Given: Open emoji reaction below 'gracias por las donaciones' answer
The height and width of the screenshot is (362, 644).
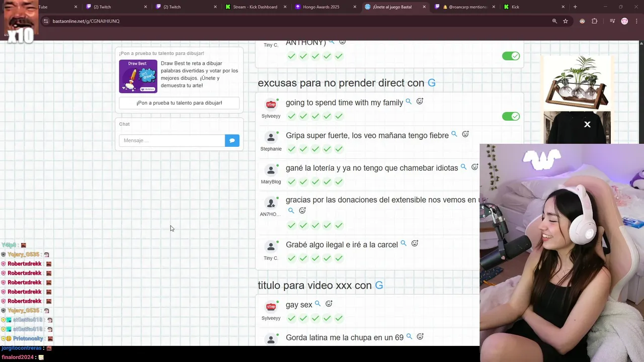Looking at the screenshot, I should [x=302, y=211].
